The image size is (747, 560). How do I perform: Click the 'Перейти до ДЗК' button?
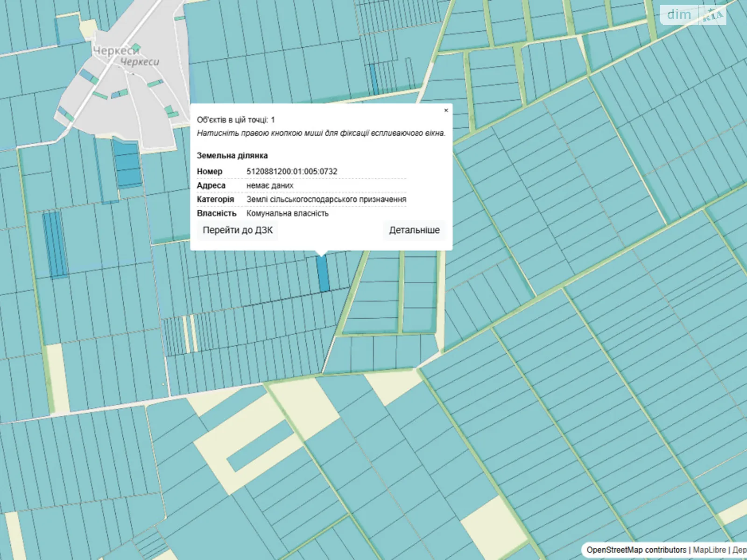(237, 230)
